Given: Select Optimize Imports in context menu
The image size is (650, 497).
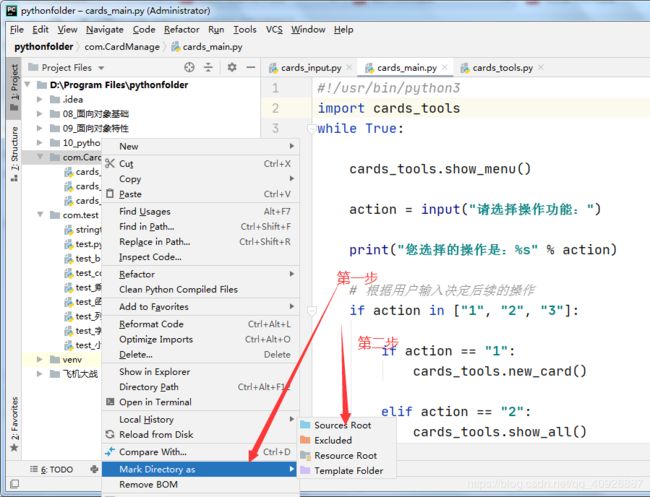Looking at the screenshot, I should tap(200, 339).
